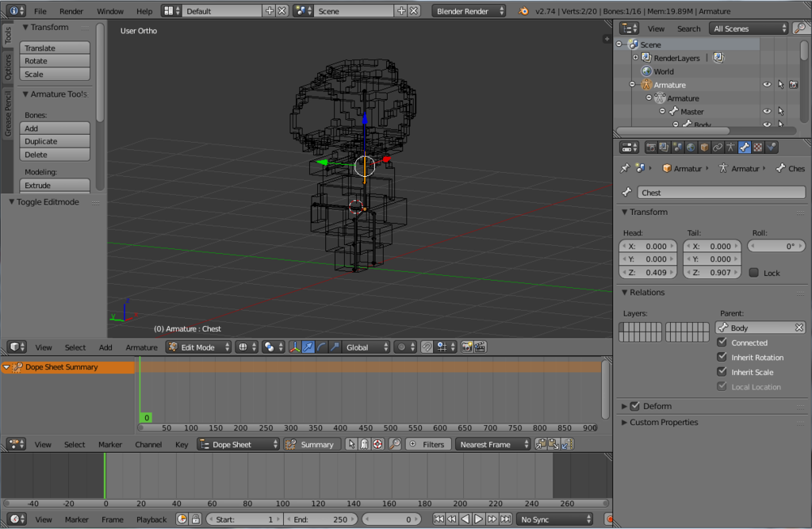The width and height of the screenshot is (812, 529).
Task: Click the OpenGL render image camera icon
Action: point(466,347)
